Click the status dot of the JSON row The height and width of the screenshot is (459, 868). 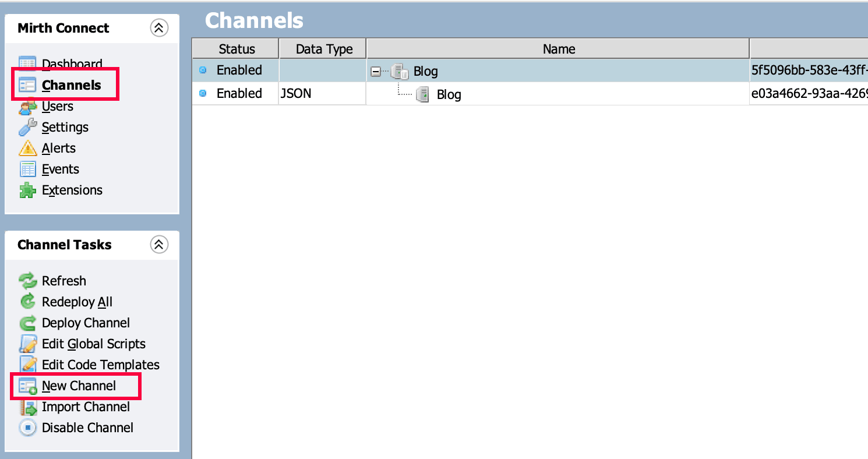pyautogui.click(x=203, y=93)
